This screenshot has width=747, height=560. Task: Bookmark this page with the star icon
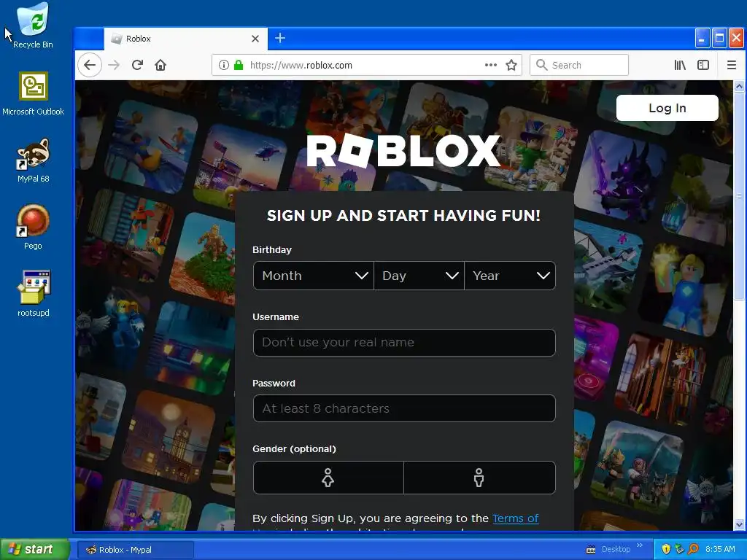point(511,65)
